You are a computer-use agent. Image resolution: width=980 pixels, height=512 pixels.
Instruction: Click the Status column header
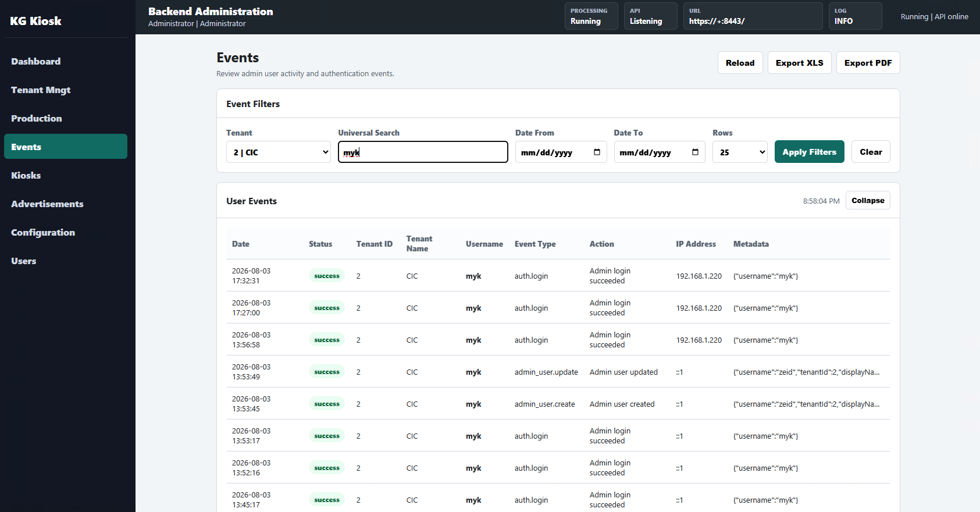pyautogui.click(x=320, y=244)
